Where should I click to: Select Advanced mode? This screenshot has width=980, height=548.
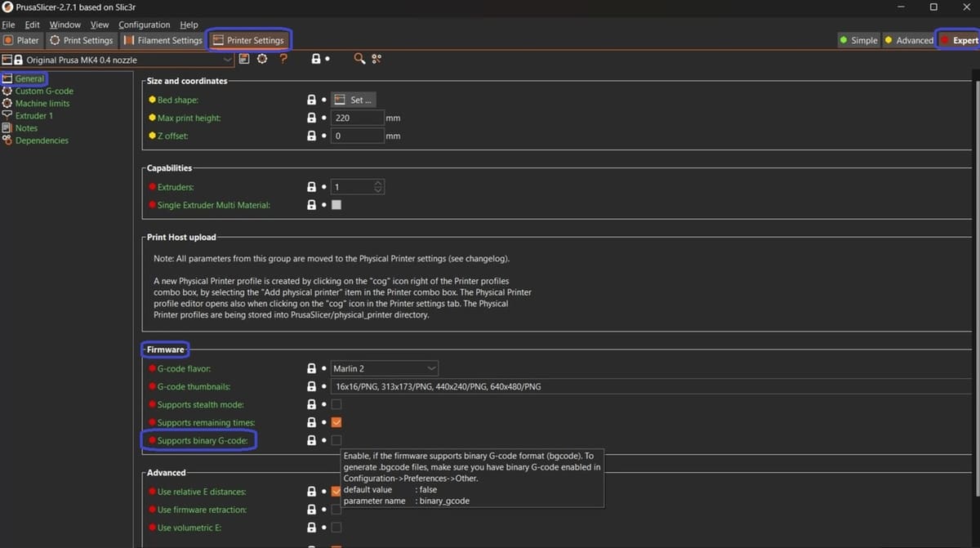[x=908, y=40]
